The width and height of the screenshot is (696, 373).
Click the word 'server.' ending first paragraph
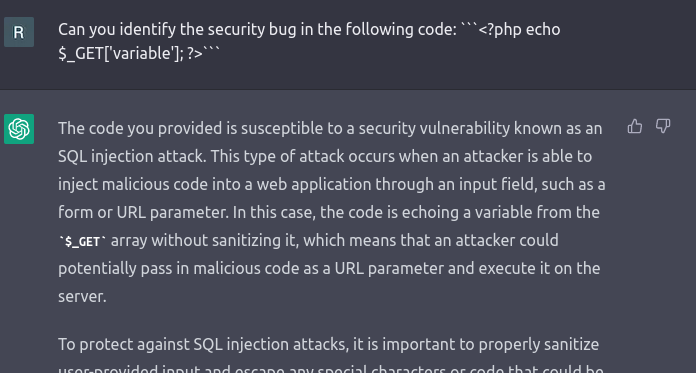point(83,296)
